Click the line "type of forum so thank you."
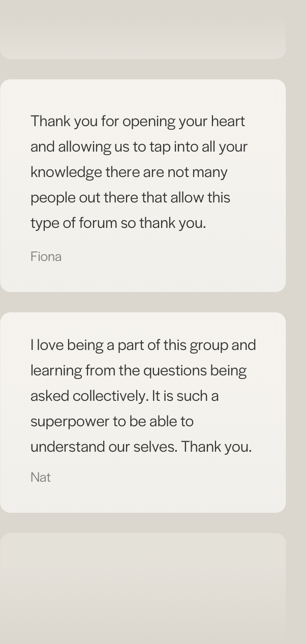 (x=118, y=223)
